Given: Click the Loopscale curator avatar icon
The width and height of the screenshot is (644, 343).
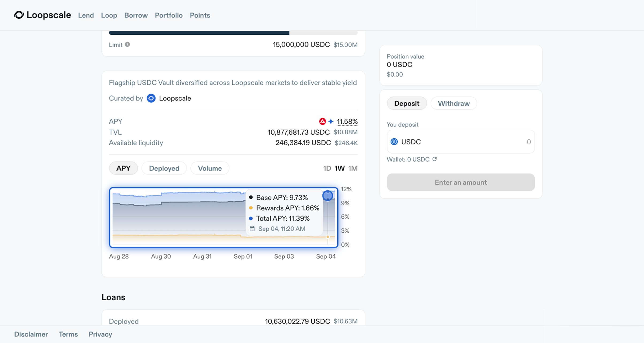Looking at the screenshot, I should coord(151,98).
